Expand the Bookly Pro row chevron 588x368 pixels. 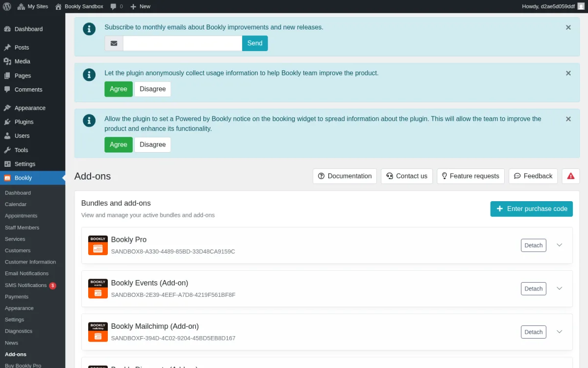560,245
